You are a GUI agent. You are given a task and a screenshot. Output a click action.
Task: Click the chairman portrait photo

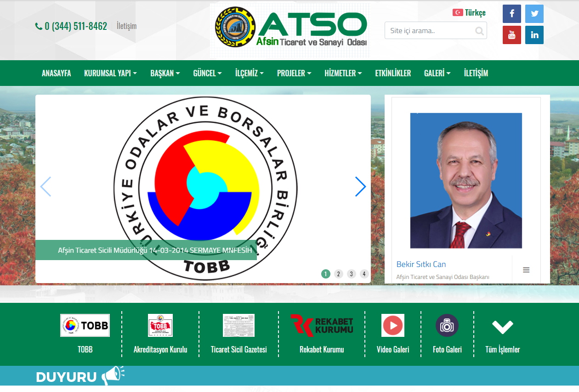click(466, 181)
